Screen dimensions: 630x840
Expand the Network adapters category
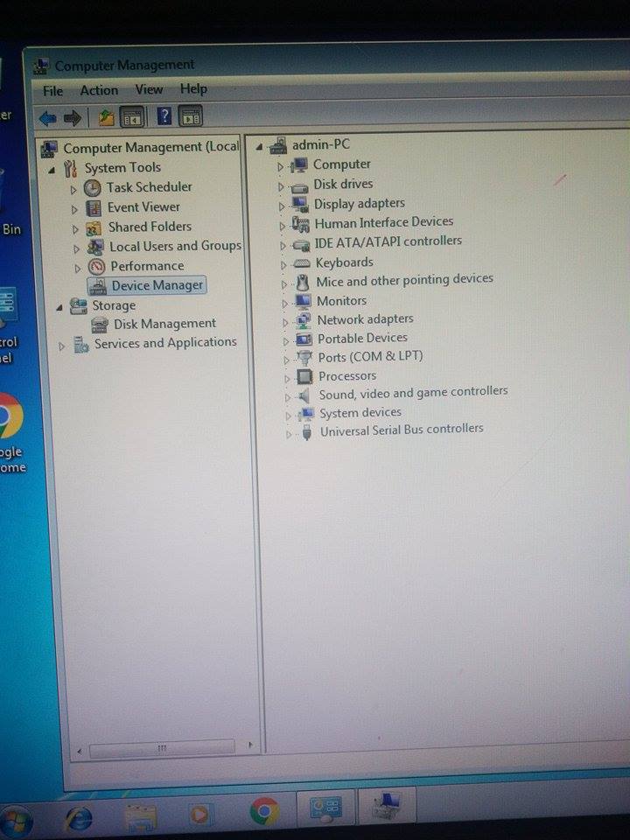tap(285, 323)
